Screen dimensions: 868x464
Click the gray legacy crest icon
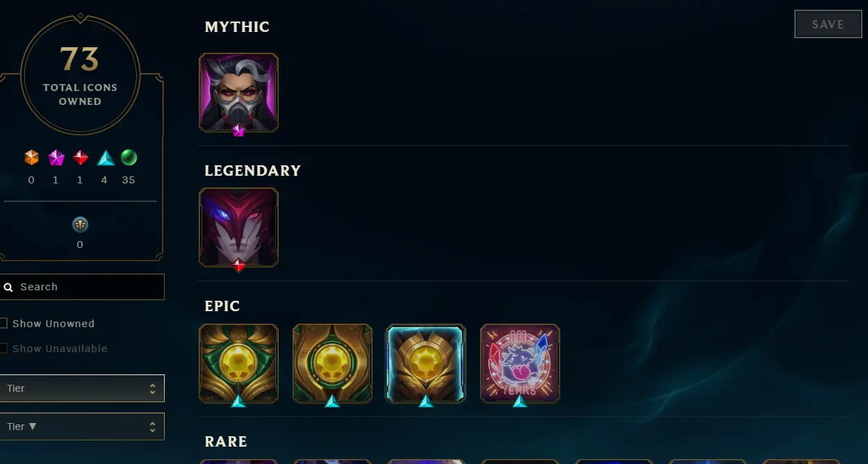click(x=80, y=225)
